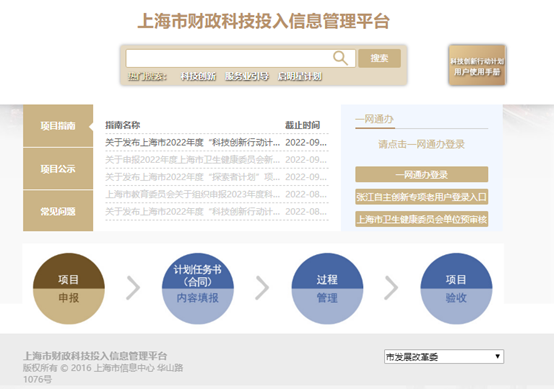Switch to the 项目公示 tab
This screenshot has height=389, width=554.
[58, 169]
